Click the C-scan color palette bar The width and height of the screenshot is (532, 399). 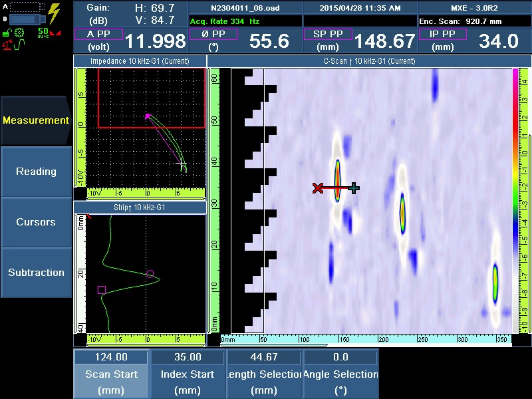(x=515, y=199)
